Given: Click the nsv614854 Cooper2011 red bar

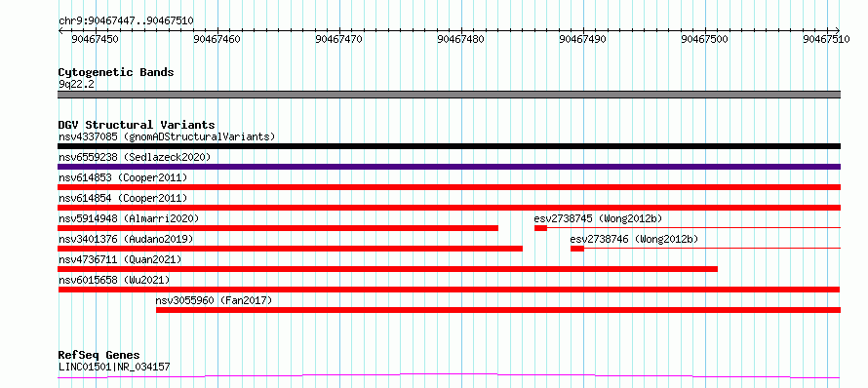Looking at the screenshot, I should tap(449, 208).
